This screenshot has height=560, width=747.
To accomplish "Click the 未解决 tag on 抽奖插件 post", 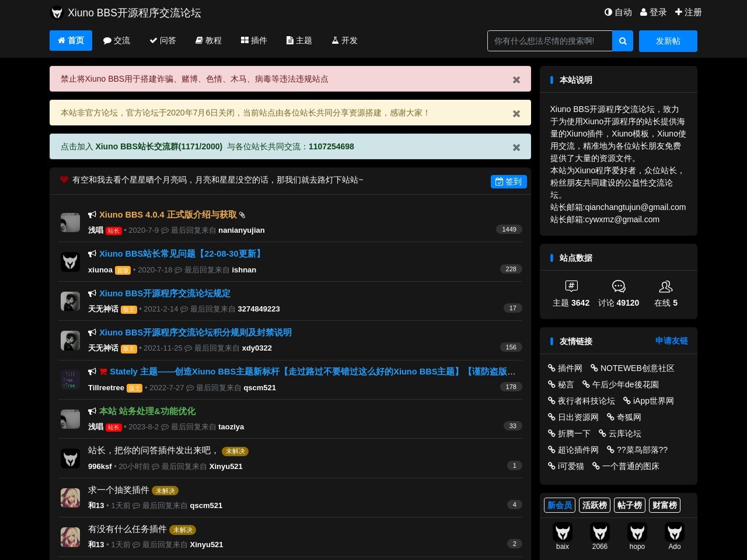I will pos(165,491).
